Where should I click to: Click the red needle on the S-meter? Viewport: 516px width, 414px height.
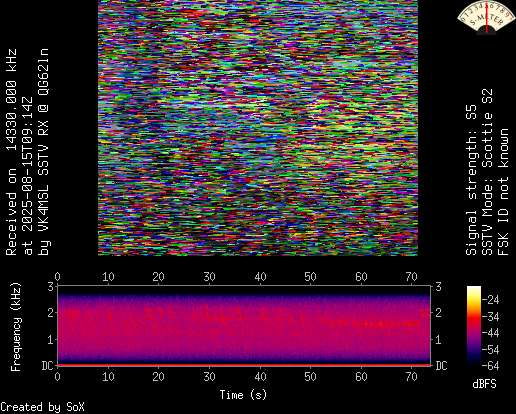coord(487,18)
